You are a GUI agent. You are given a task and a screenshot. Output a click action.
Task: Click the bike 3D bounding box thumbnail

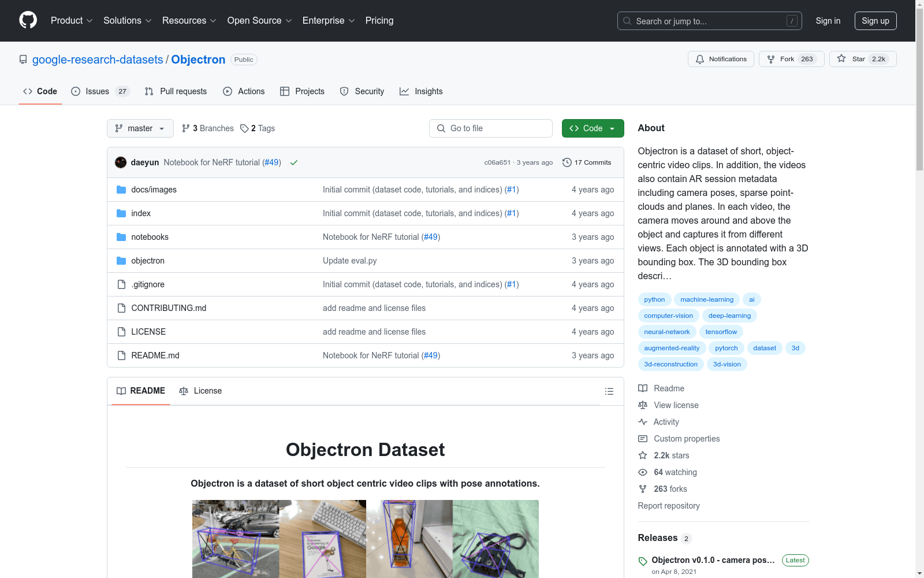coord(236,539)
